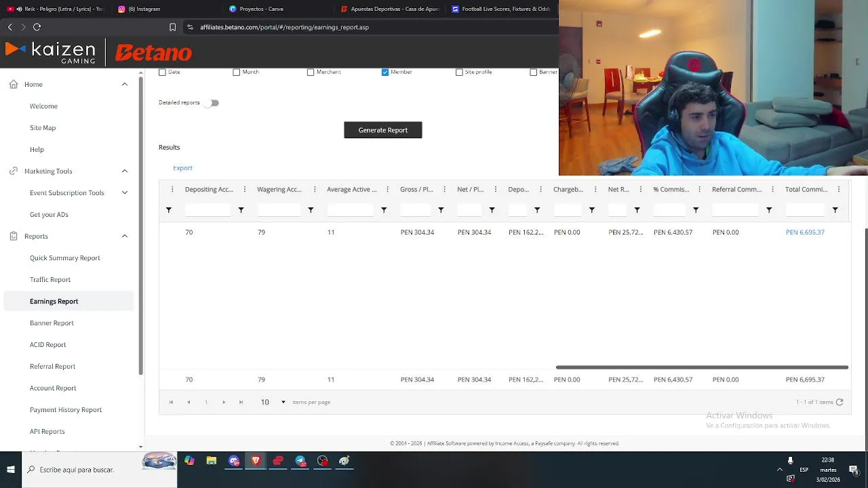Click filter icon for Net R... column
The height and width of the screenshot is (488, 868).
pyautogui.click(x=637, y=211)
